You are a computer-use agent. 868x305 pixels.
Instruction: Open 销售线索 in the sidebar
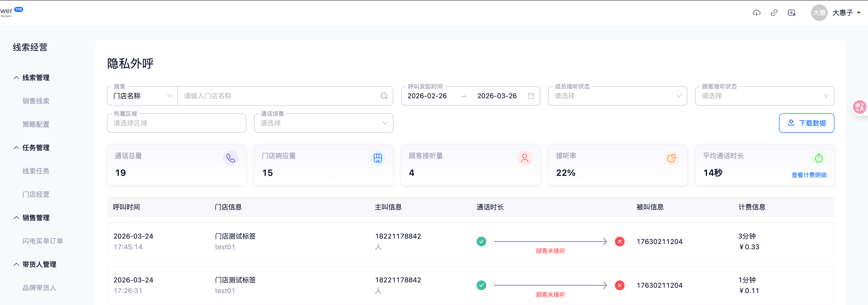pos(36,101)
